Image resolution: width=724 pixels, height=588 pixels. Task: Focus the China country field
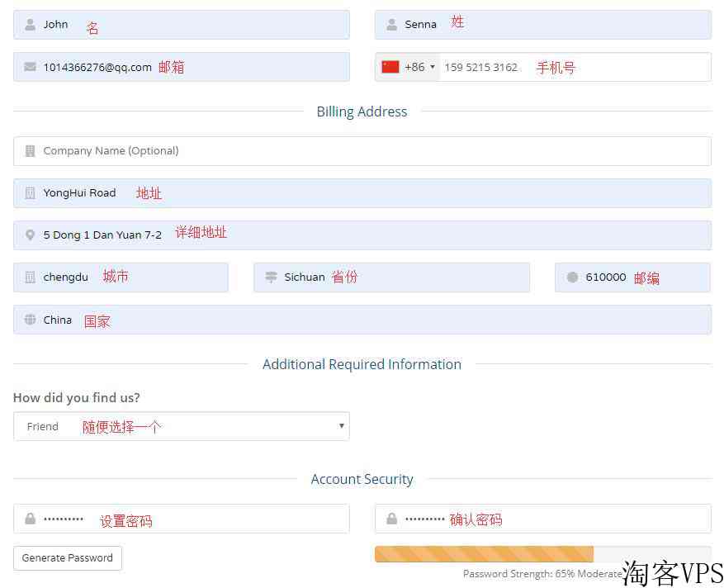(x=362, y=319)
